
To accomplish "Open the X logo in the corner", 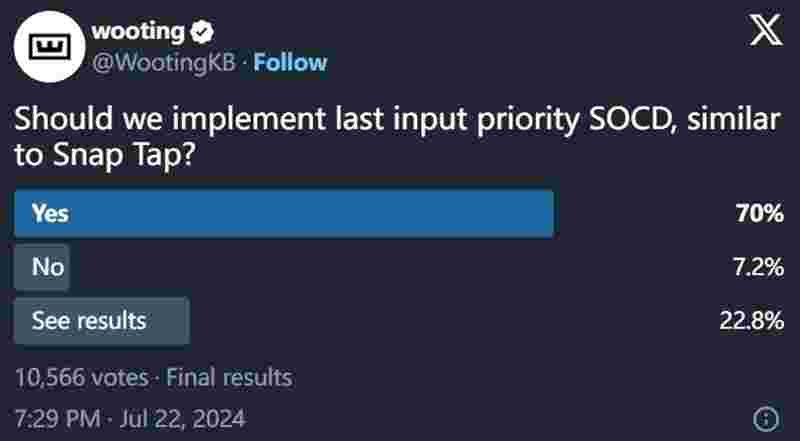I will pyautogui.click(x=765, y=31).
